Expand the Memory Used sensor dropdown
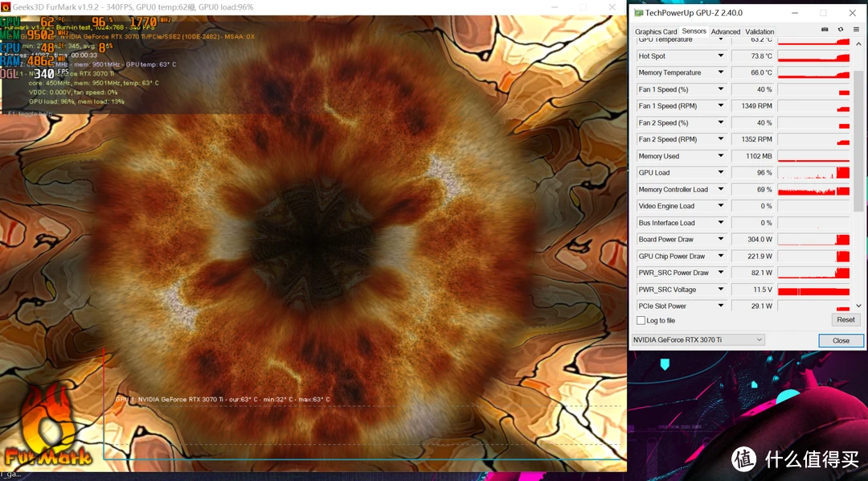 [721, 156]
